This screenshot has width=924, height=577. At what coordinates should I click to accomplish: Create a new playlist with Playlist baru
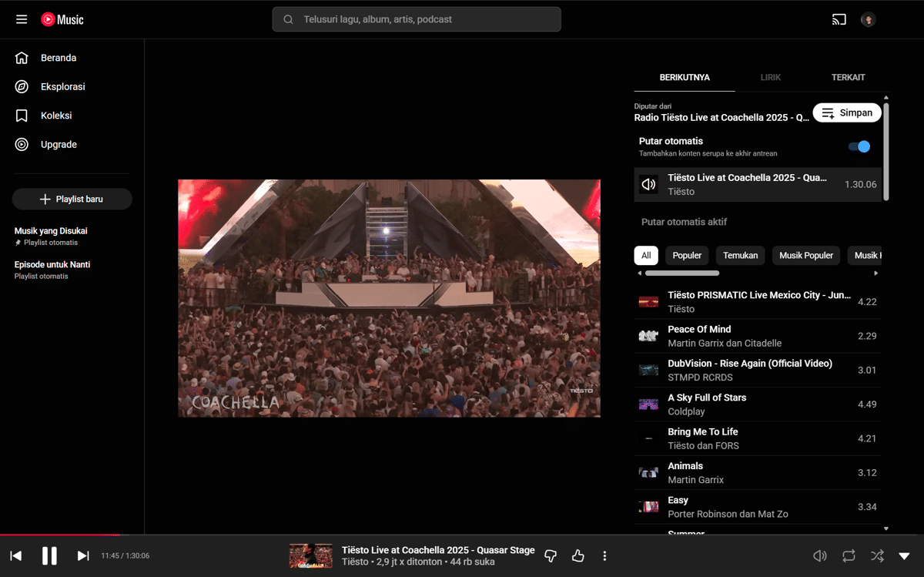[x=72, y=199]
